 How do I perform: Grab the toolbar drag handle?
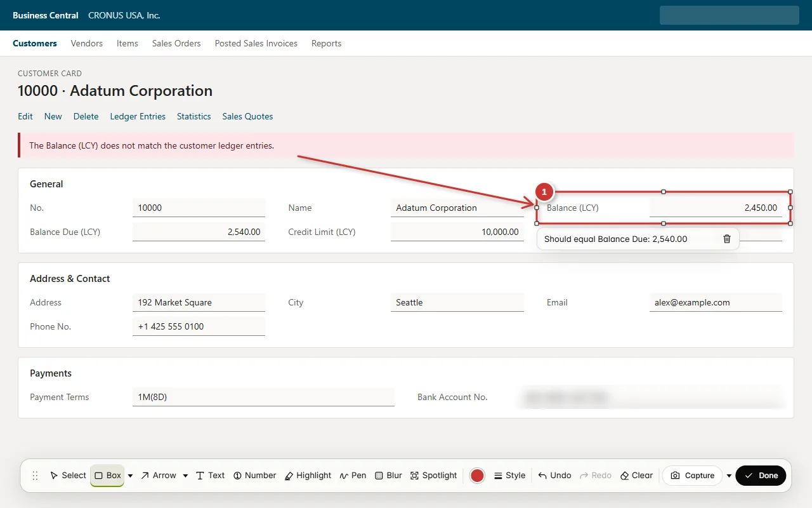click(x=35, y=476)
